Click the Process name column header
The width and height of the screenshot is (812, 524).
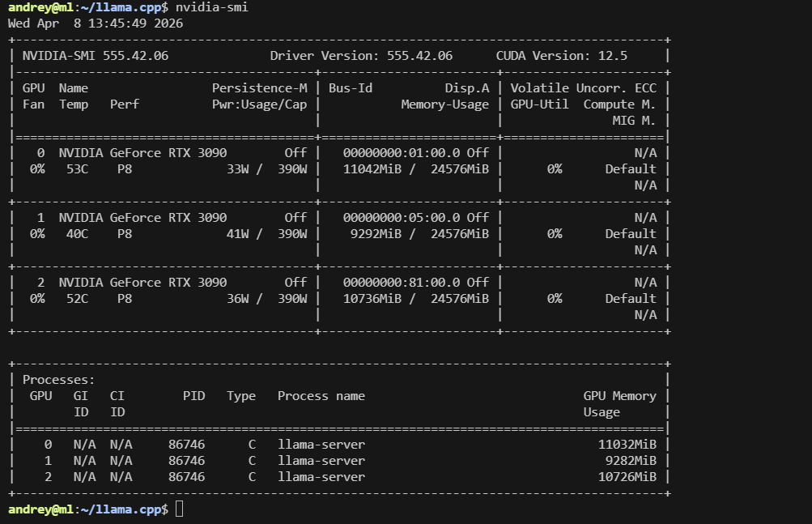[321, 396]
